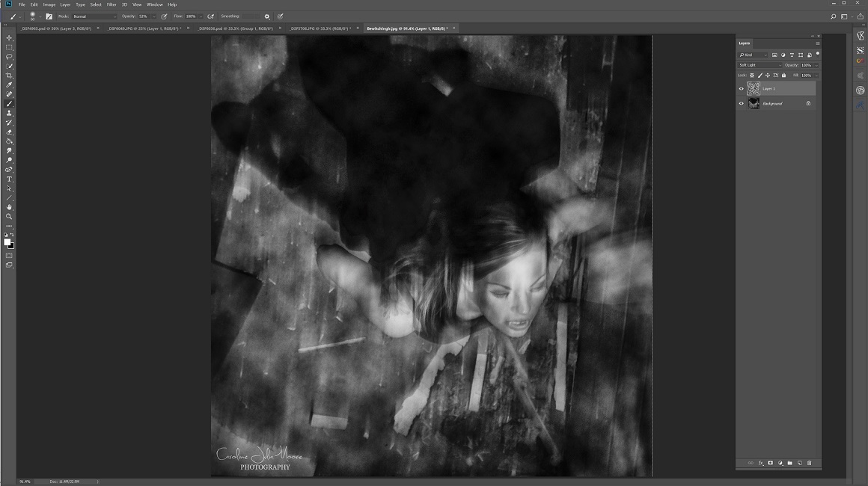Select the Eyedropper tool
This screenshot has height=486, width=868.
pyautogui.click(x=10, y=85)
